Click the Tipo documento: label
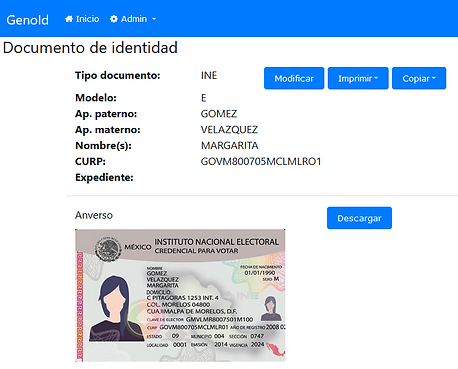The height and width of the screenshot is (369, 458). point(118,76)
